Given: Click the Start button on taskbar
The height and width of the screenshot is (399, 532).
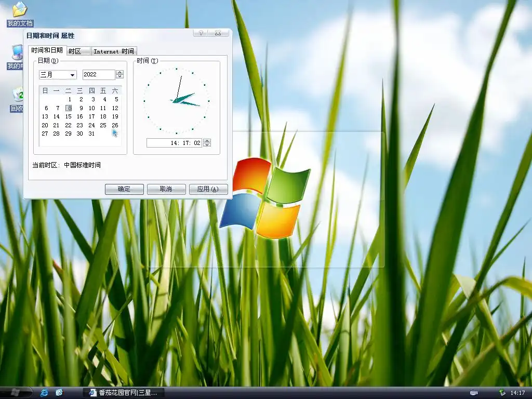Looking at the screenshot, I should click(x=16, y=393).
